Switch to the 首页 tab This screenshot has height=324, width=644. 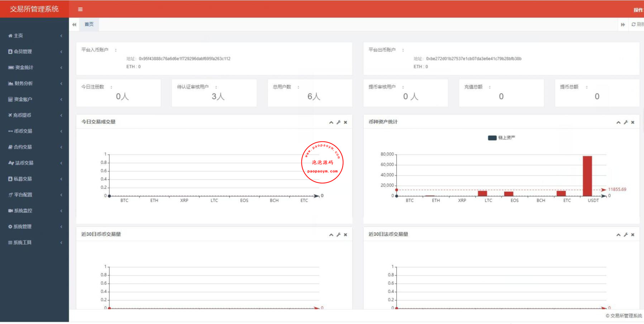point(89,24)
